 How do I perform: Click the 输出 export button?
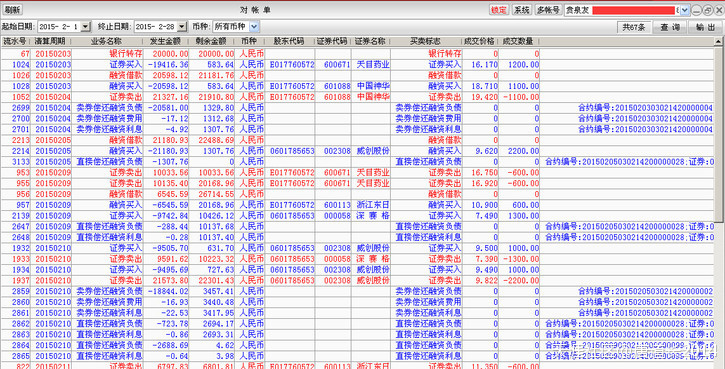click(706, 27)
